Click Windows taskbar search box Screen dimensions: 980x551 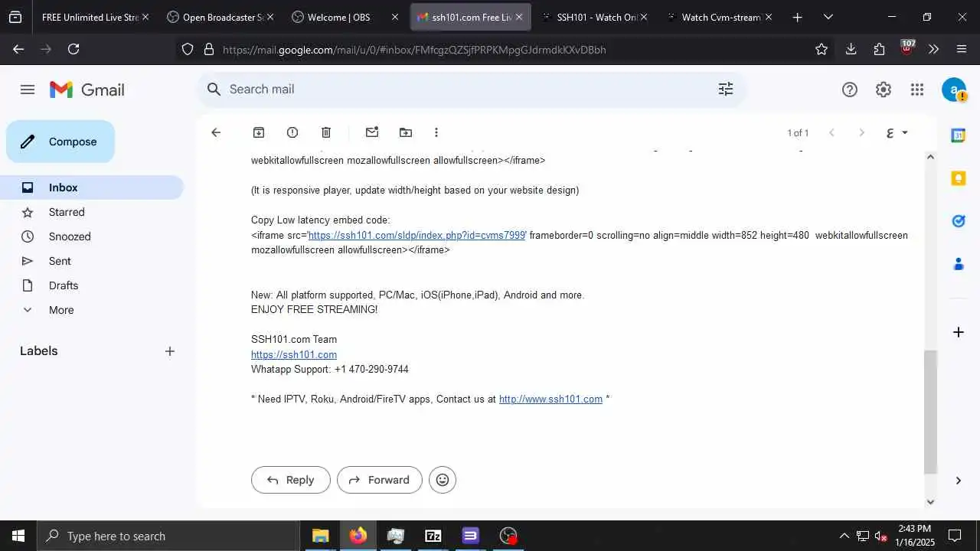tap(168, 536)
